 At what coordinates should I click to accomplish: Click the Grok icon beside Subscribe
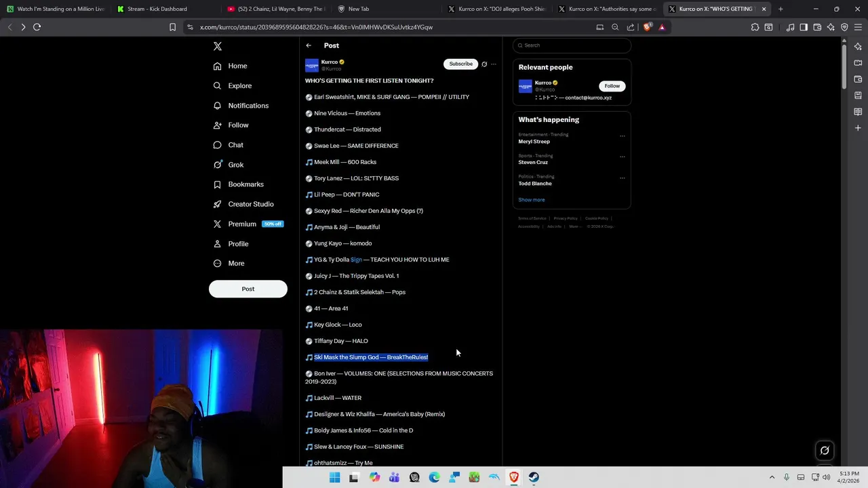point(484,64)
